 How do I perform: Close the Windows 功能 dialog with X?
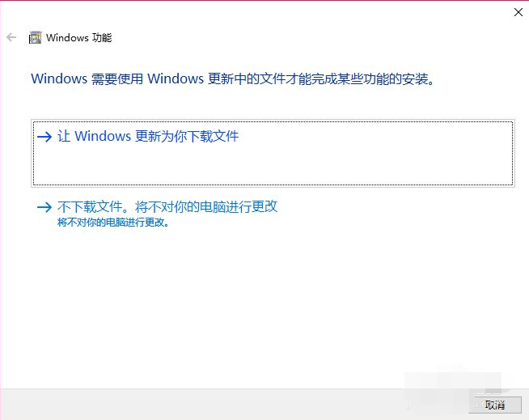pos(518,12)
